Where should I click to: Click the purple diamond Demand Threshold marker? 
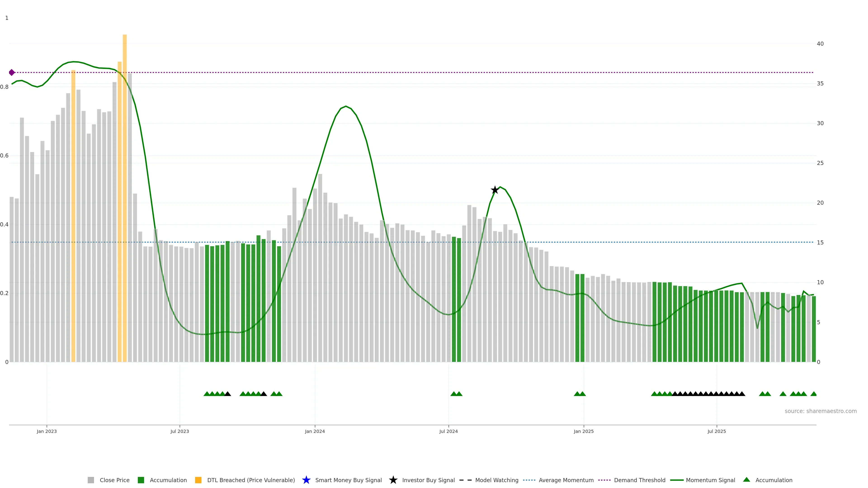12,72
